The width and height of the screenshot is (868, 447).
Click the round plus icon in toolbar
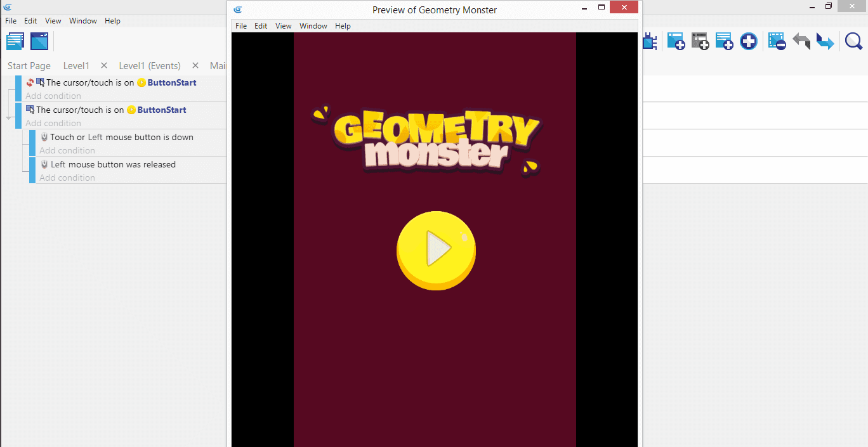pos(749,42)
